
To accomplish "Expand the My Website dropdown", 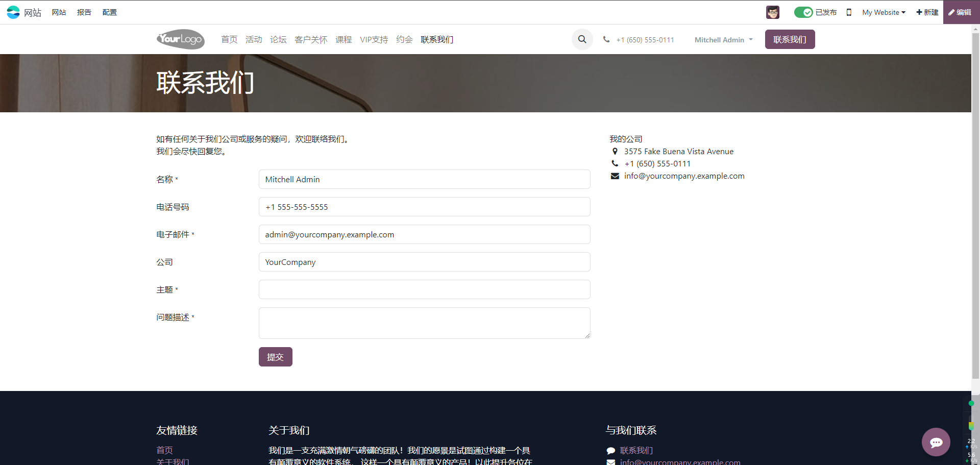I will pyautogui.click(x=884, y=12).
